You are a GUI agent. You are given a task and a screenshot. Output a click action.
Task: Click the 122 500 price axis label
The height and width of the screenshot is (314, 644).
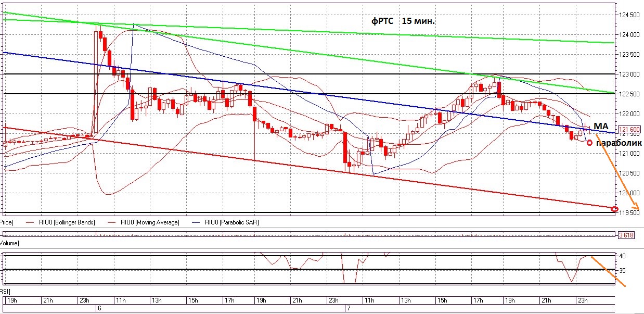(x=629, y=94)
